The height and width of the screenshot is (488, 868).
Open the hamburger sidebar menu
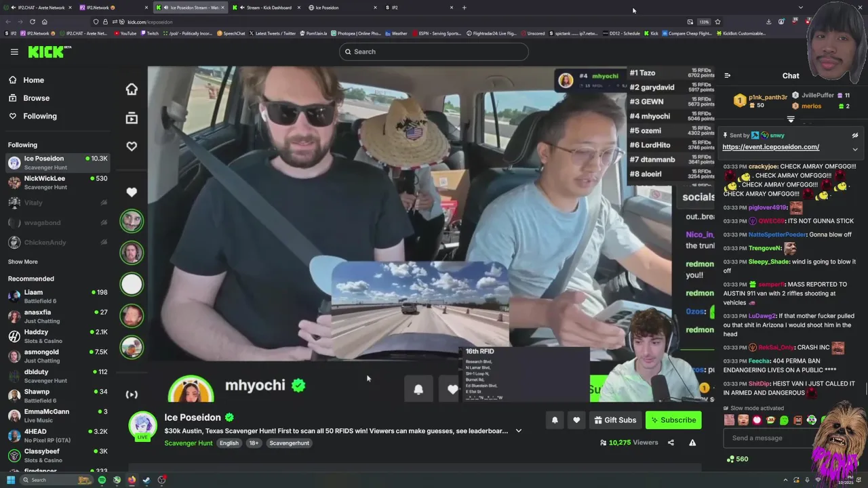click(x=14, y=52)
